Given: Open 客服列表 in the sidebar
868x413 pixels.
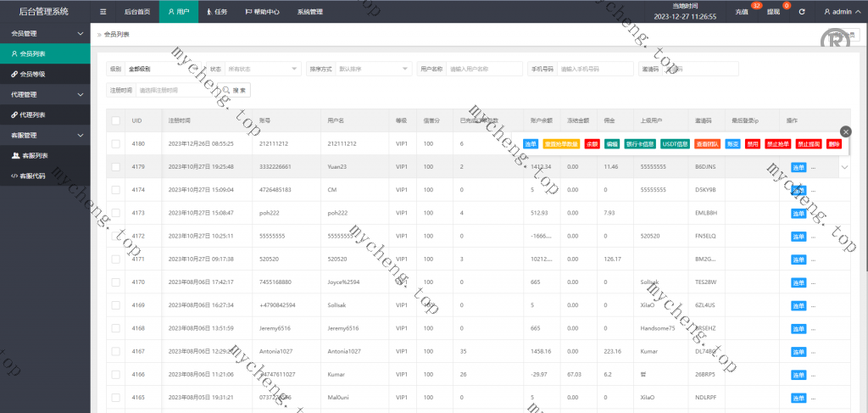Looking at the screenshot, I should tap(33, 155).
